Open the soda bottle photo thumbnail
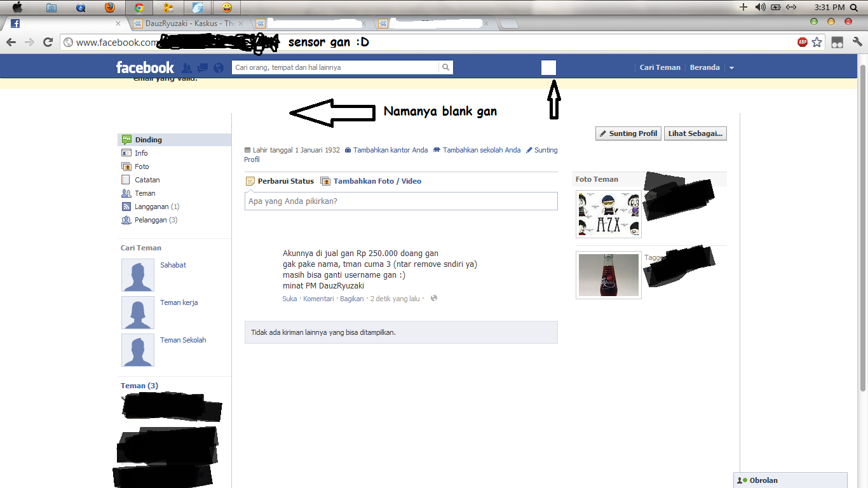Viewport: 868px width, 488px height. pyautogui.click(x=609, y=275)
